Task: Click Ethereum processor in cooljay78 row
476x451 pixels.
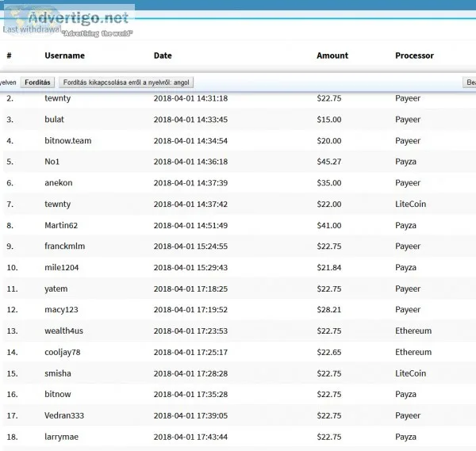Action: click(x=413, y=352)
